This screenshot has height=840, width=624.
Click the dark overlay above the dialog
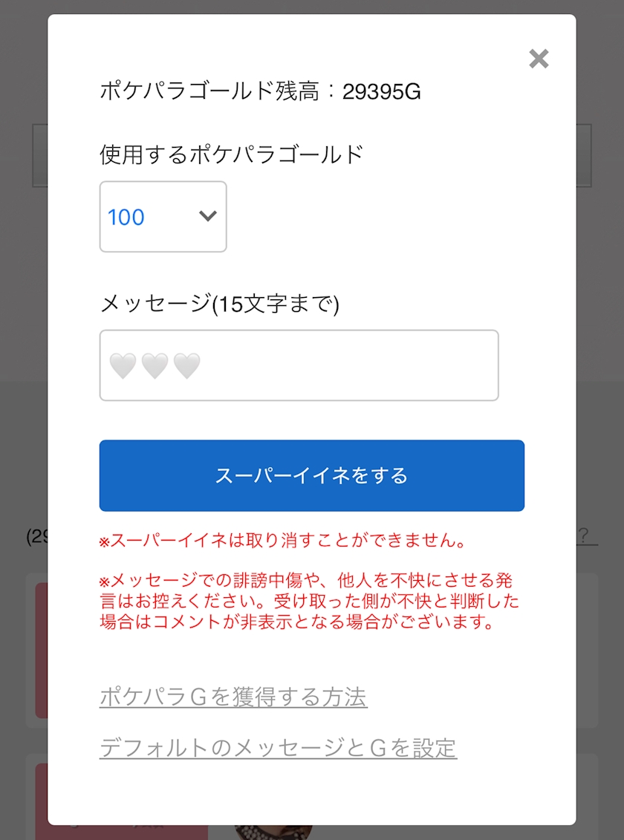pos(312,7)
